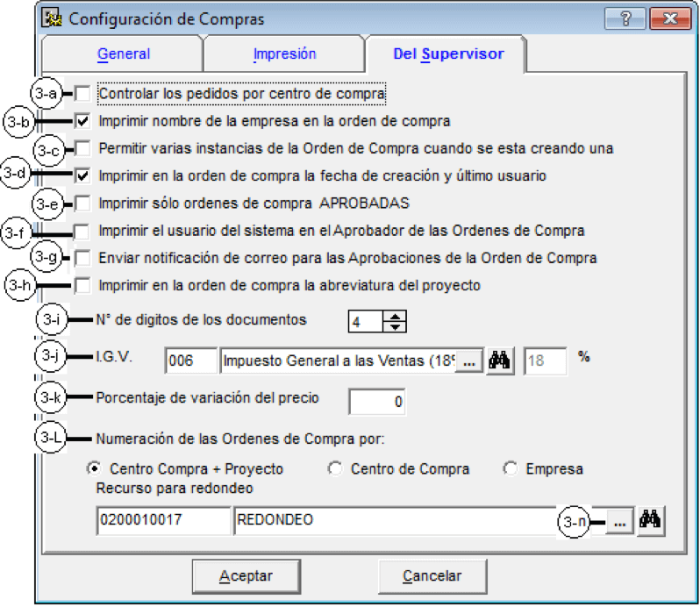Open the Impresión tab
This screenshot has width=700, height=607.
pos(285,54)
